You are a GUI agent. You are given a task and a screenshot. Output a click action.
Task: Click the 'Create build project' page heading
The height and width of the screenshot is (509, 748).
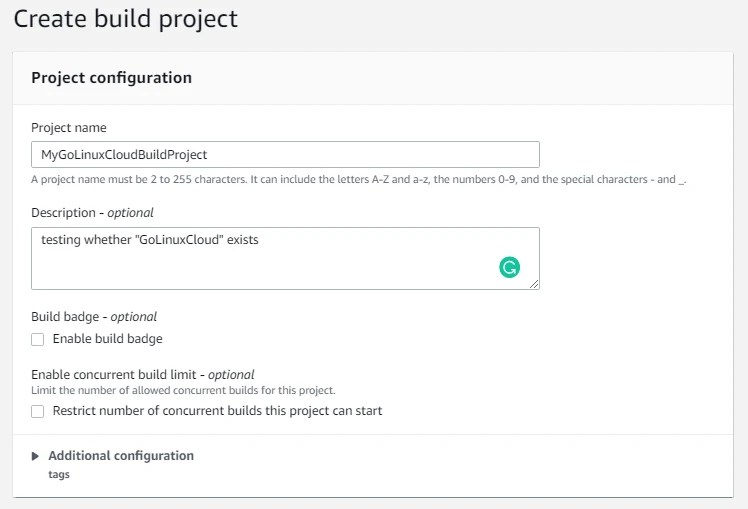pyautogui.click(x=125, y=18)
